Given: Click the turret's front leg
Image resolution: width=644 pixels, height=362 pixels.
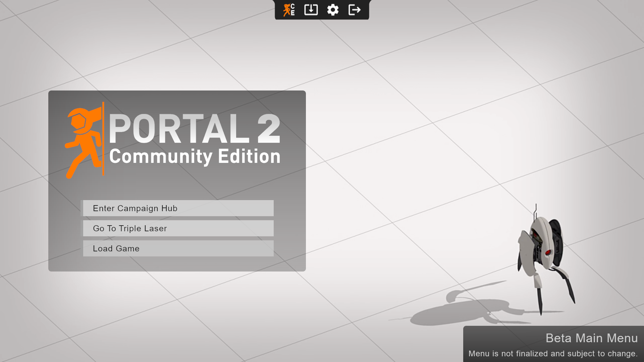Looking at the screenshot, I should [x=540, y=295].
